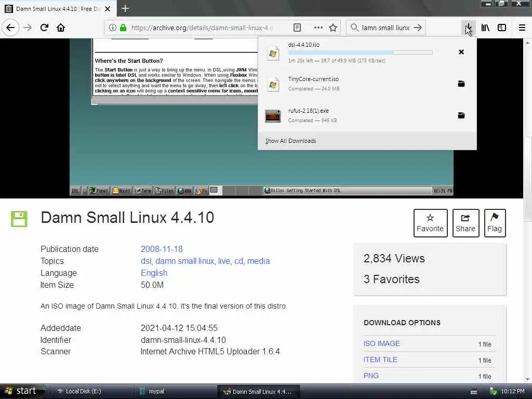Open the PNG download option

click(x=371, y=376)
